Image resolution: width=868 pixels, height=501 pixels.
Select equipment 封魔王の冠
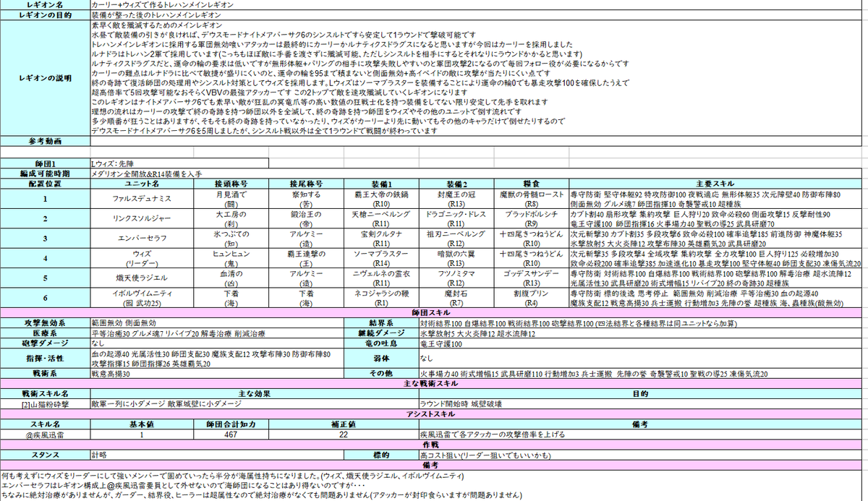click(456, 199)
